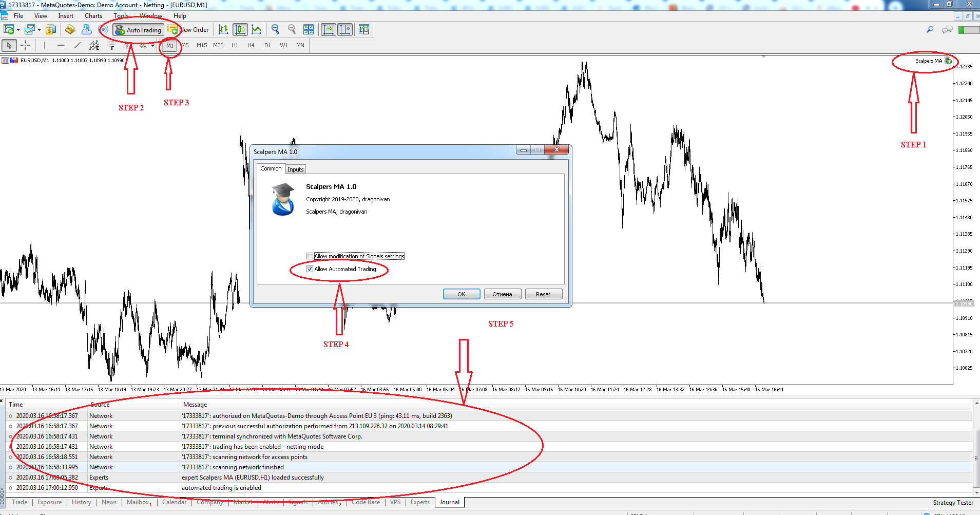Toggle chart shift
980x515 pixels.
(x=345, y=30)
